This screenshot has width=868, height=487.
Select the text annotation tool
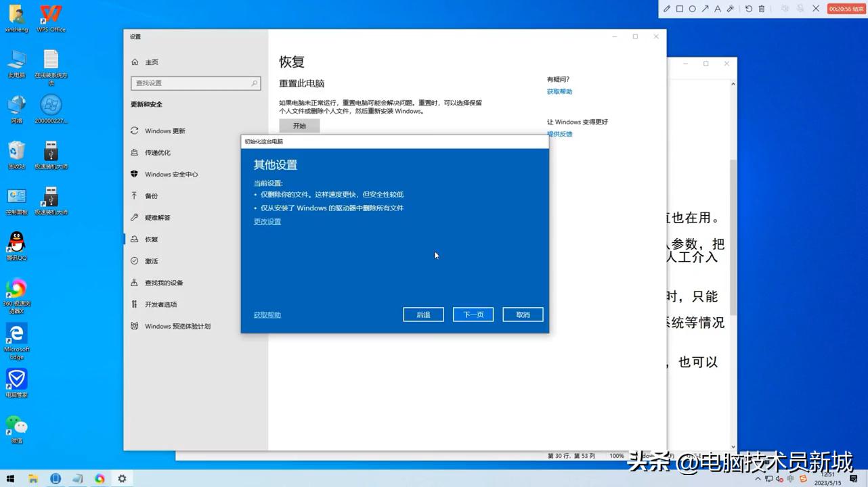pos(718,9)
